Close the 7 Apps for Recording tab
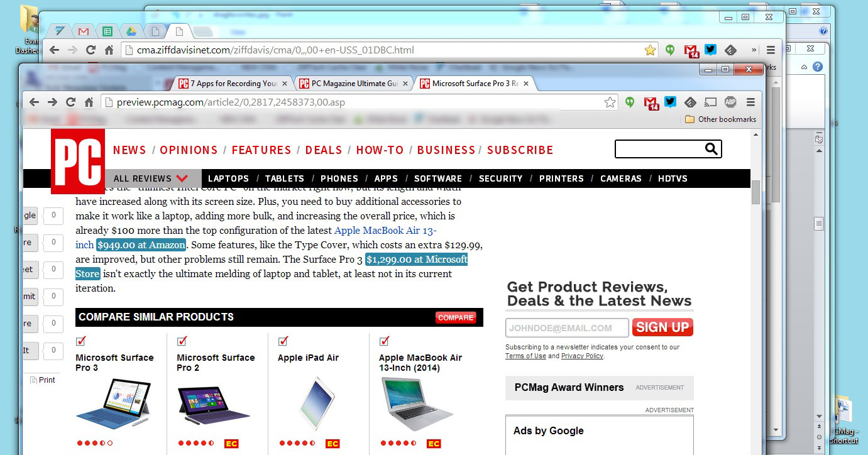868x455 pixels. [285, 84]
